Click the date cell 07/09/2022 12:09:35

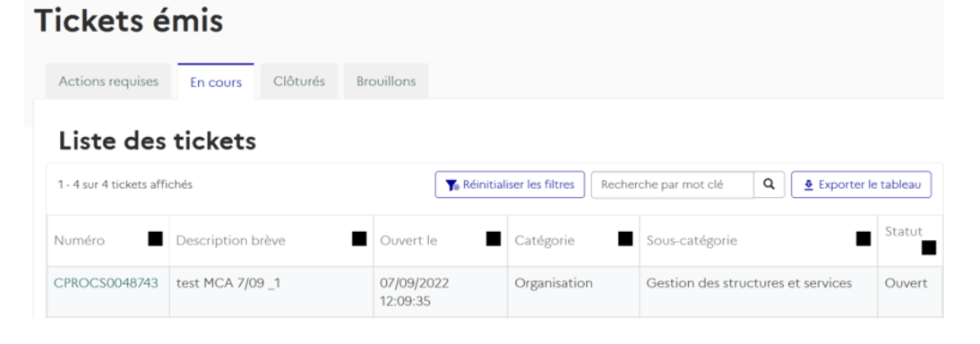[x=441, y=292]
